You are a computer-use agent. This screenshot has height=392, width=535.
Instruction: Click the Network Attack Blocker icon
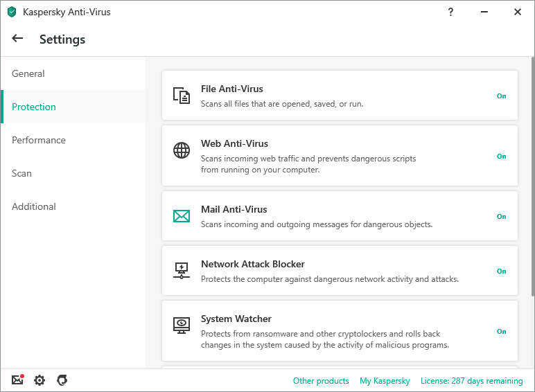181,271
